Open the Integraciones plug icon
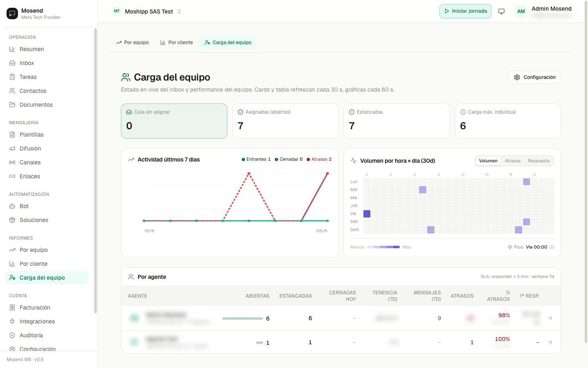This screenshot has height=368, width=588. [x=12, y=321]
